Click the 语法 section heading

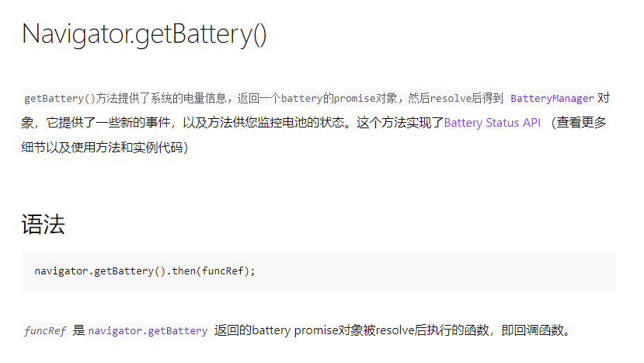pyautogui.click(x=43, y=225)
